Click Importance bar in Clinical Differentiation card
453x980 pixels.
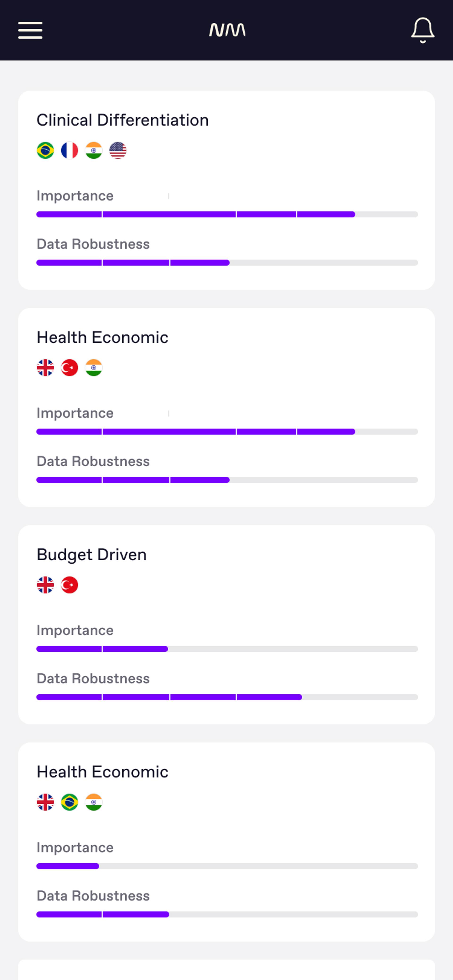tap(227, 215)
